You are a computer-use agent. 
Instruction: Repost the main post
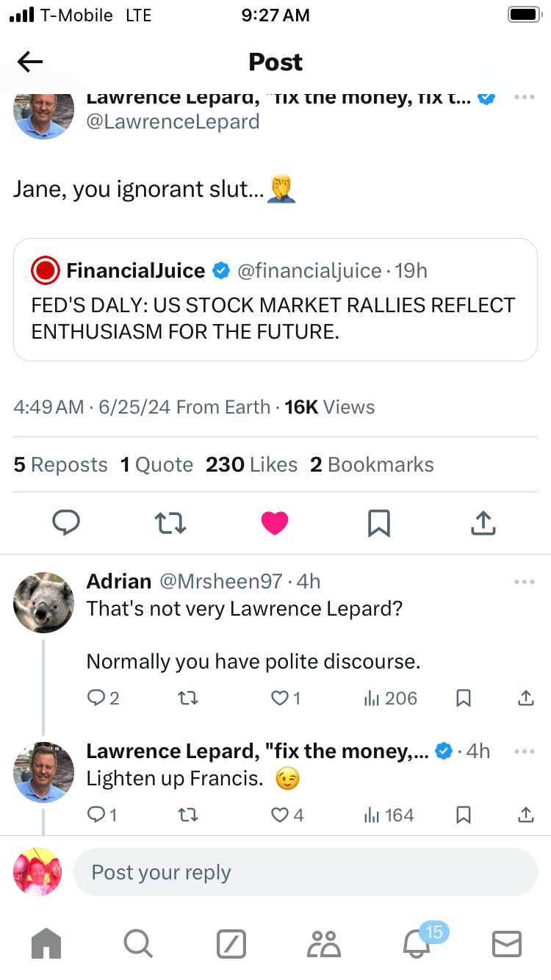tap(170, 523)
